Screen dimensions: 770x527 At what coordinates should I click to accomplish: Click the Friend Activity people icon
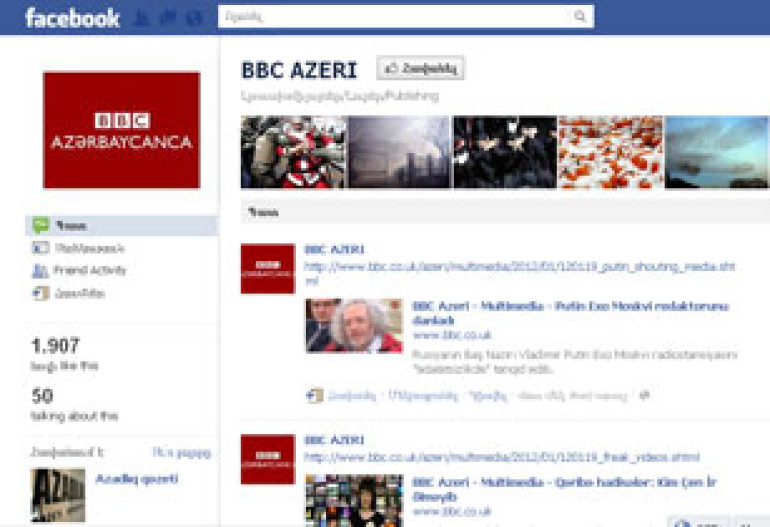coord(40,271)
